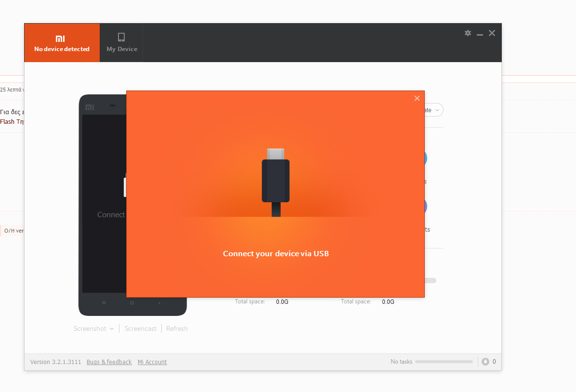Click the phone's back button icon
The height and width of the screenshot is (392, 576).
pyautogui.click(x=159, y=303)
